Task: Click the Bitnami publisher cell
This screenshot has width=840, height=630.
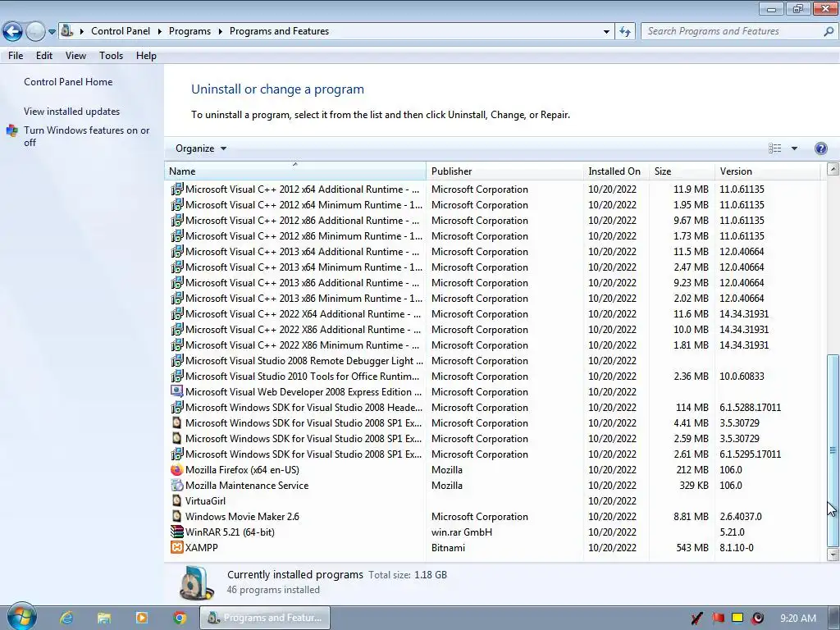Action: [448, 547]
